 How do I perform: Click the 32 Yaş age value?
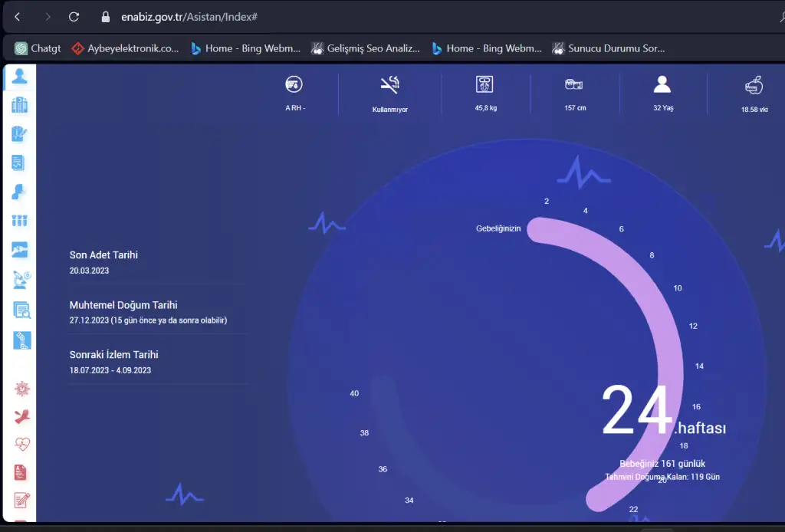663,108
